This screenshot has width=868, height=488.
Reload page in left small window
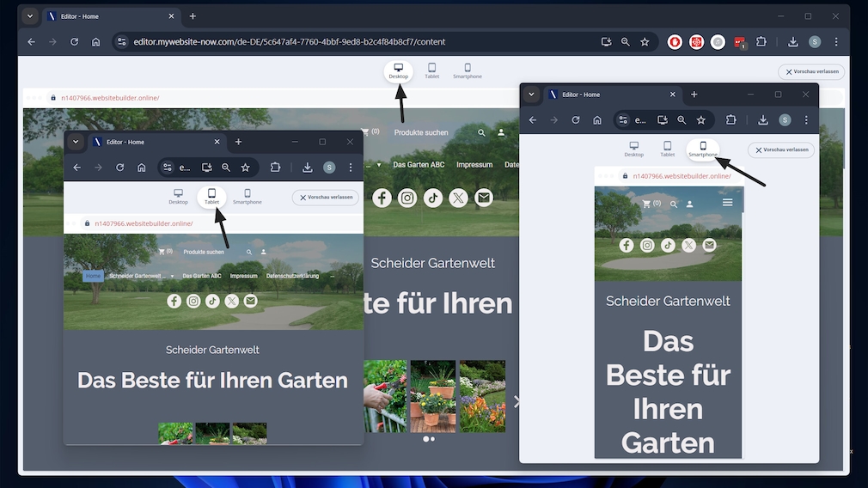(119, 167)
